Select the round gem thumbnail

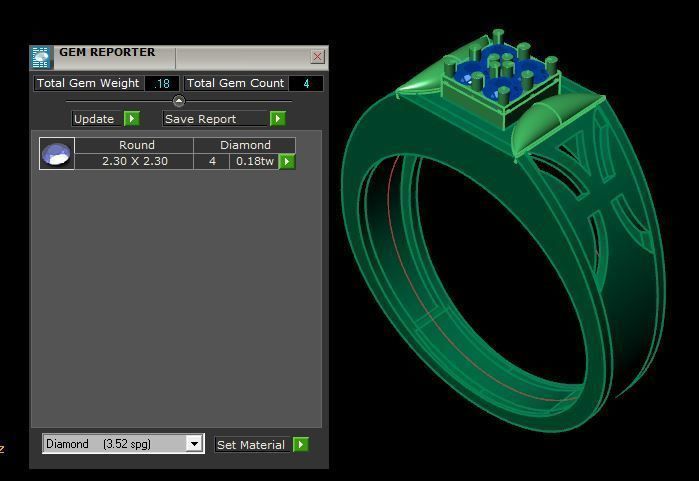tap(57, 153)
